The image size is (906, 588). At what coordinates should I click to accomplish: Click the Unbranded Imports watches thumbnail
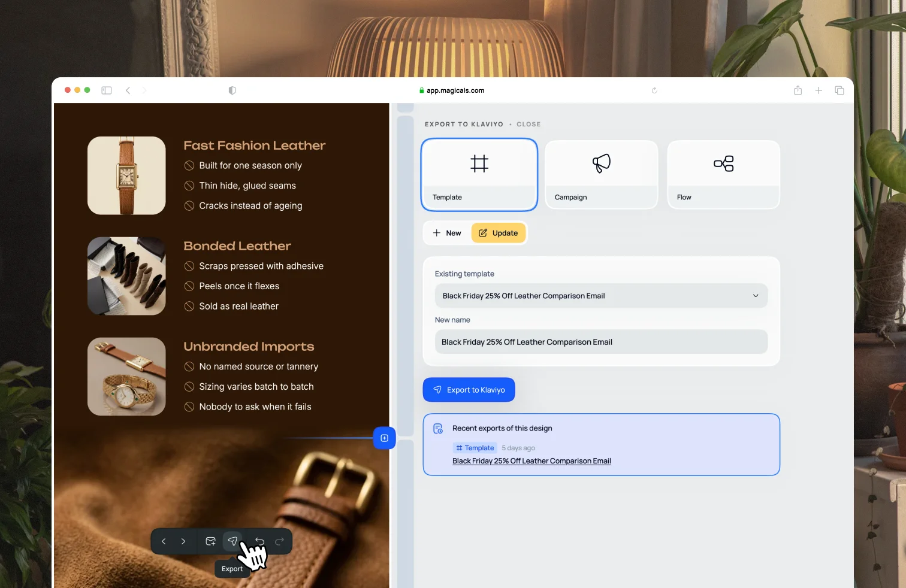point(126,377)
